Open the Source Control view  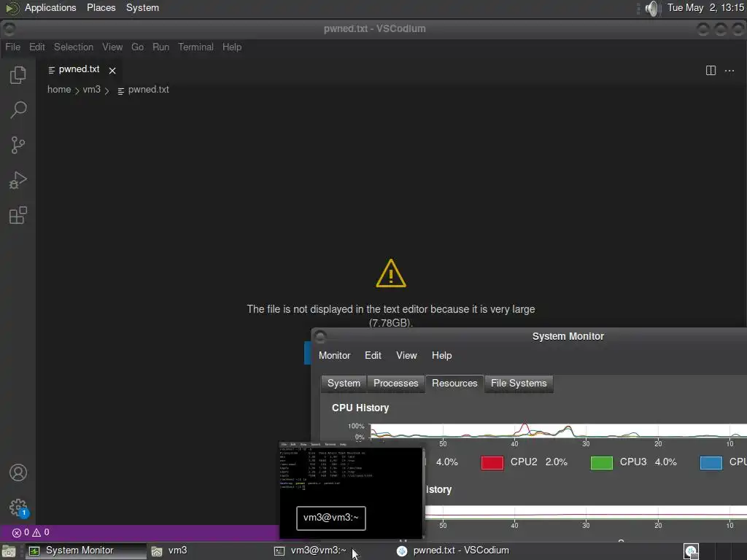(18, 145)
